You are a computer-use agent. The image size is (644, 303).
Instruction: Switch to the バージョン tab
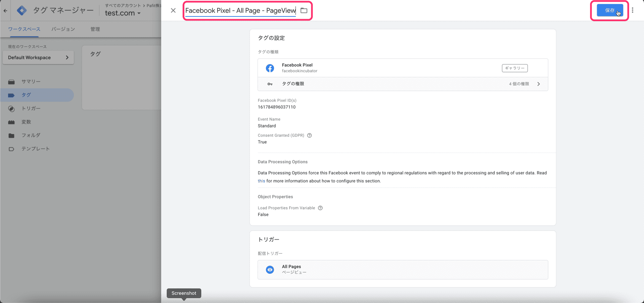63,29
